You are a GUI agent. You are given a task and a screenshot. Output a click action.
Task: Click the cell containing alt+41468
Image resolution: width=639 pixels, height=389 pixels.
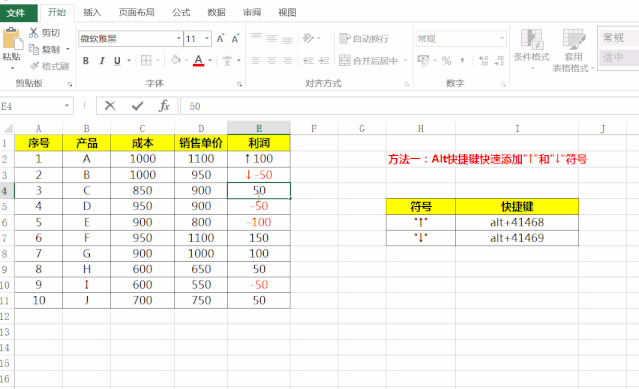pyautogui.click(x=517, y=222)
